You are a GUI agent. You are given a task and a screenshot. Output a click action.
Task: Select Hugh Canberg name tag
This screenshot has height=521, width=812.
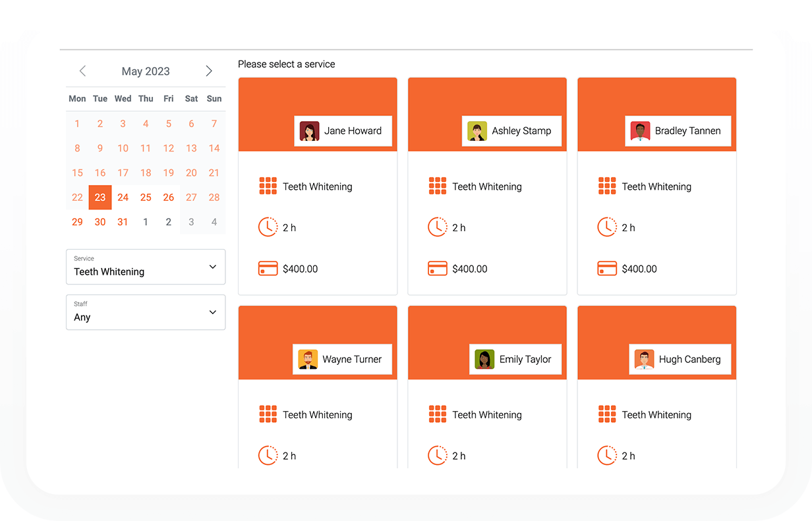tap(680, 359)
